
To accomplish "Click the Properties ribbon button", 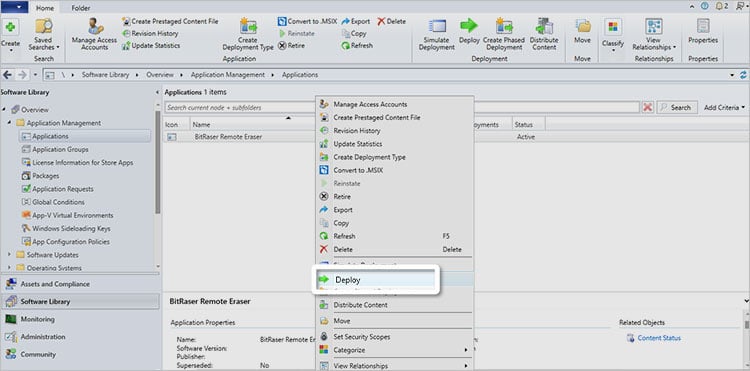I will [x=703, y=32].
